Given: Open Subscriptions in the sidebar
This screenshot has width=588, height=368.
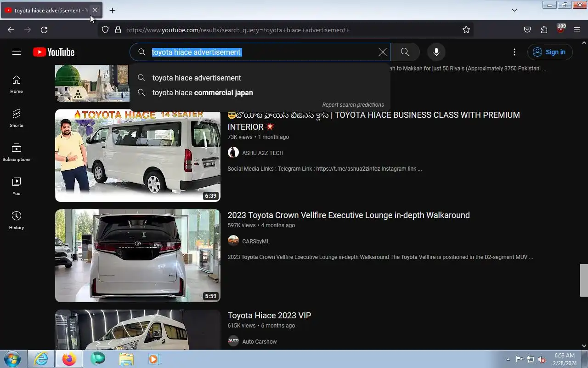Looking at the screenshot, I should coord(17,153).
